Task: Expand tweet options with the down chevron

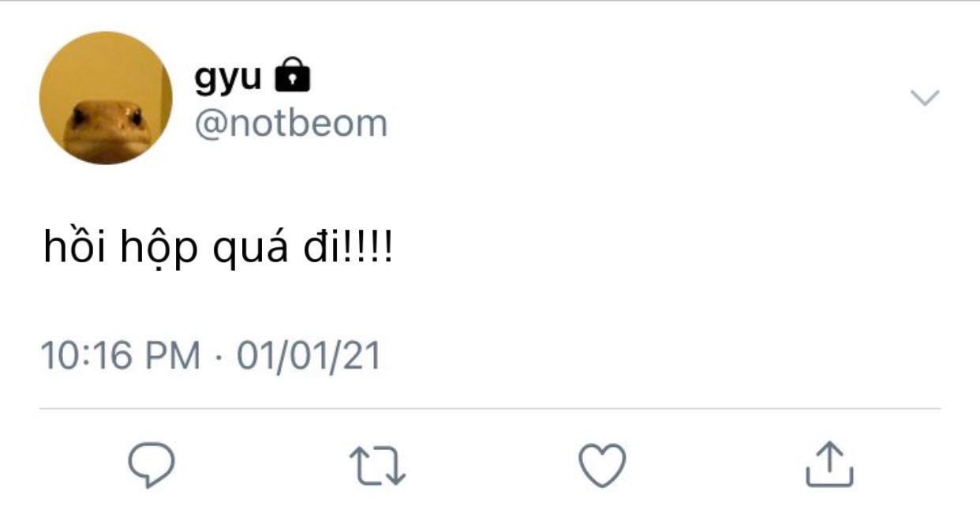Action: click(x=925, y=98)
